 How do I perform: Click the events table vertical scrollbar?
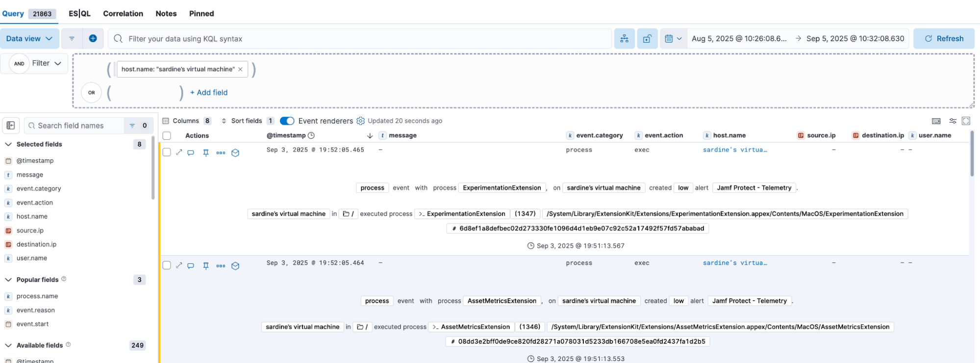(972, 154)
